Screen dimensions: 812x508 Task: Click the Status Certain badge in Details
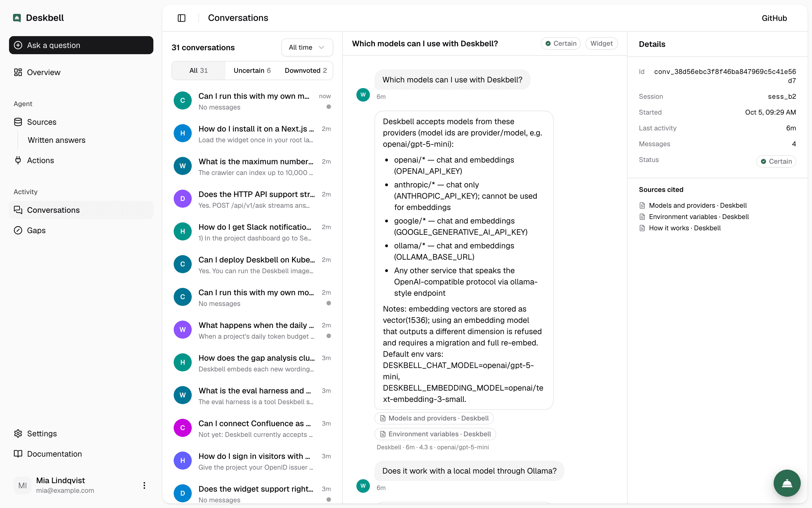point(776,161)
